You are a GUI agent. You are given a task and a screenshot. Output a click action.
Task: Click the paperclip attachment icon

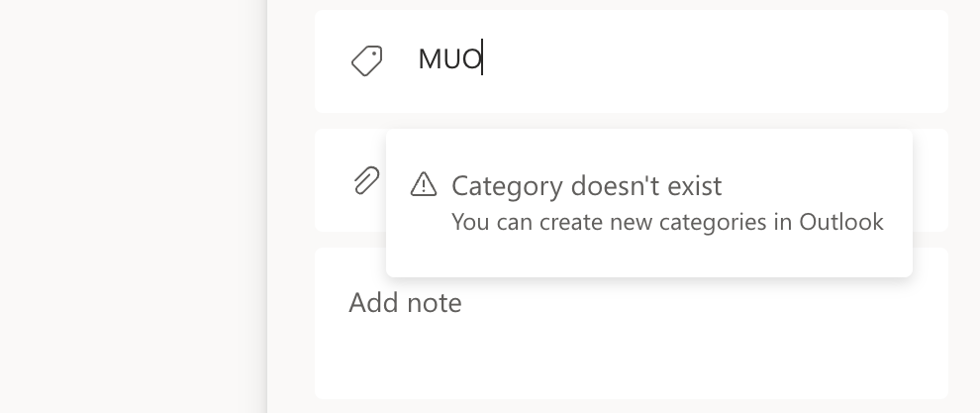click(366, 180)
